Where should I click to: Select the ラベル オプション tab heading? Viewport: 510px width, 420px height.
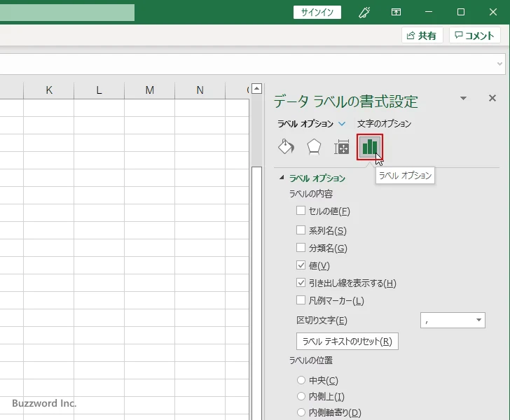[x=305, y=123]
